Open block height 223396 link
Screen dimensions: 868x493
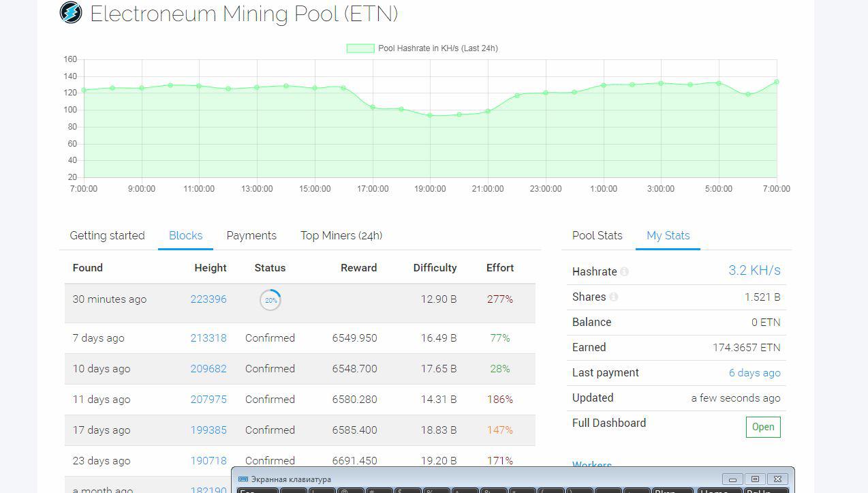(208, 299)
